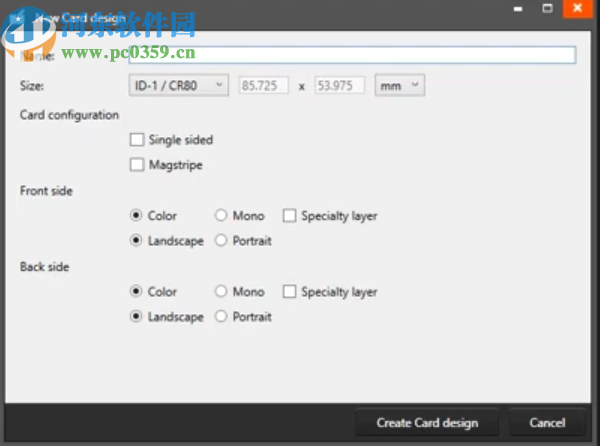
Task: Select Color for the Front side
Action: point(136,215)
